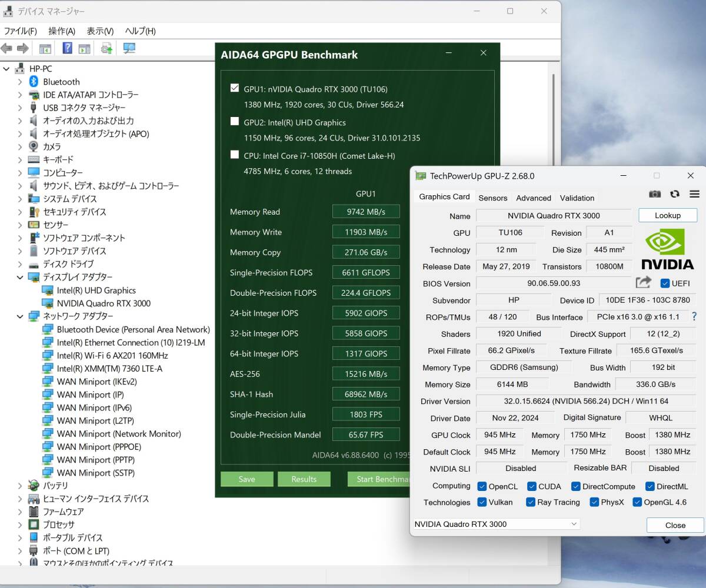
Task: Click the BIOS export share icon
Action: [x=644, y=283]
